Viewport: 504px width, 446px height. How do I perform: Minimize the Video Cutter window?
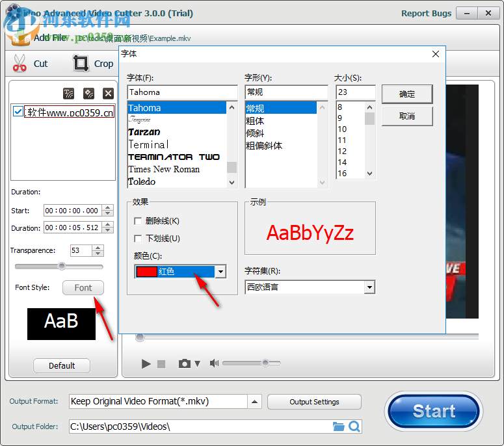tap(467, 14)
